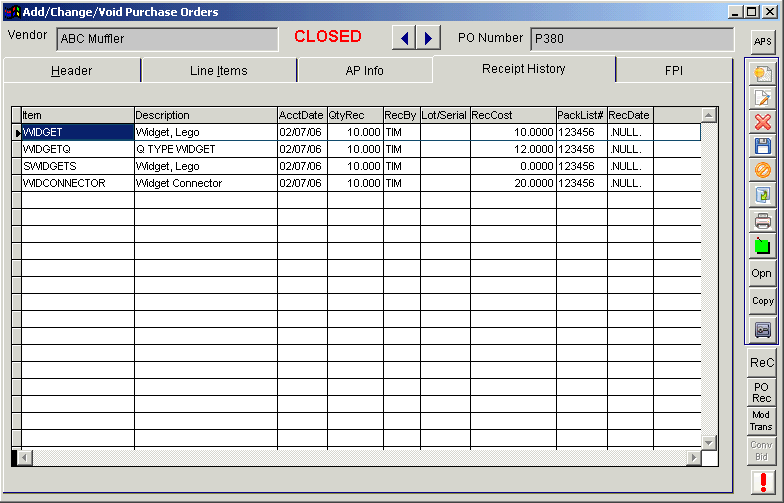
Task: Click the Copy button
Action: 762,300
